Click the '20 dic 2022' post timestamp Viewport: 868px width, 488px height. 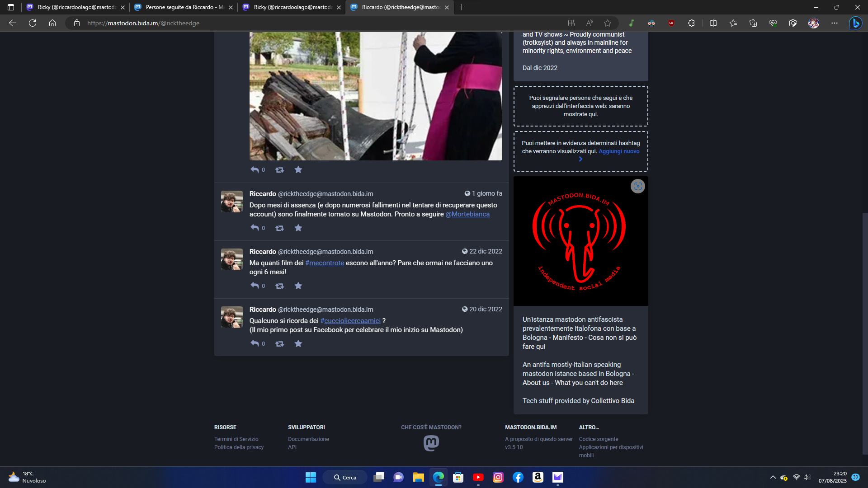(x=482, y=309)
